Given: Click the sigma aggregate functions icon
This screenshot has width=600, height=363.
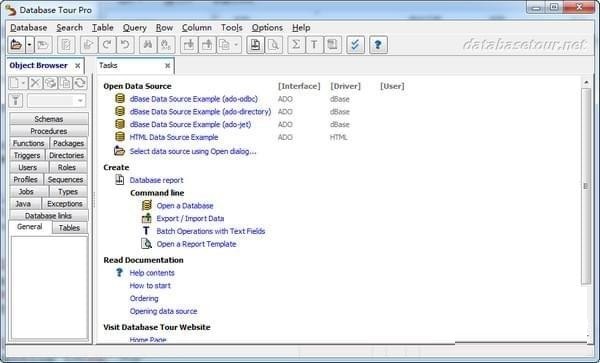Looking at the screenshot, I should 296,45.
